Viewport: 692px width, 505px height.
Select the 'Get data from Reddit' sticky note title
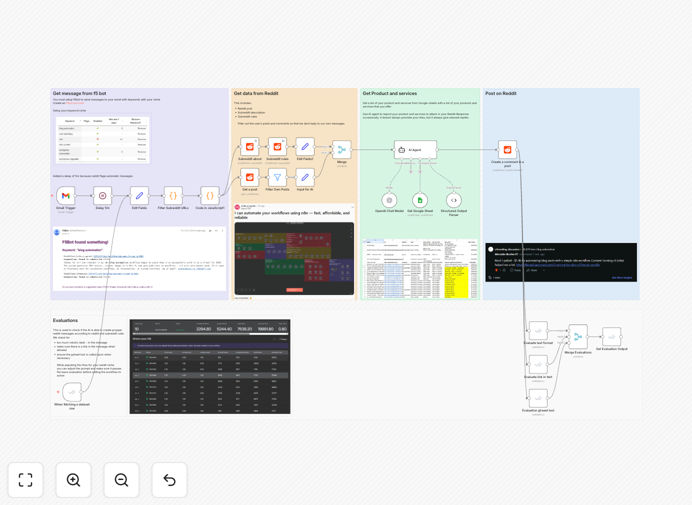pyautogui.click(x=256, y=94)
